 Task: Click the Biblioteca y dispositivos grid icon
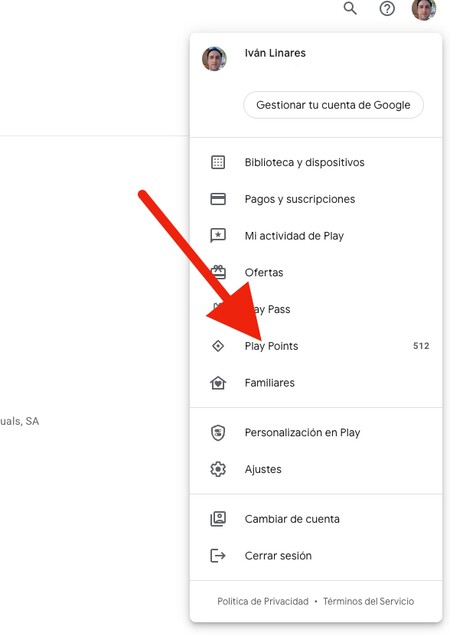click(218, 162)
